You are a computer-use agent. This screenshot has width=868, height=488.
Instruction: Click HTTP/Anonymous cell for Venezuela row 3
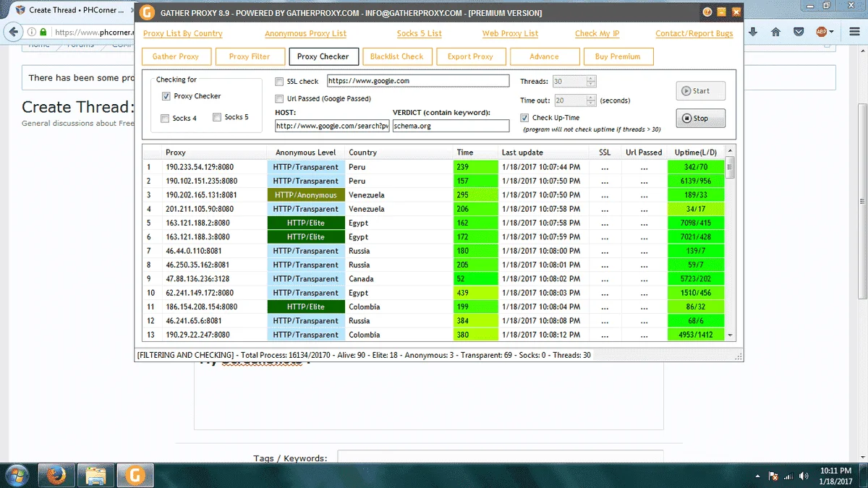pyautogui.click(x=305, y=195)
